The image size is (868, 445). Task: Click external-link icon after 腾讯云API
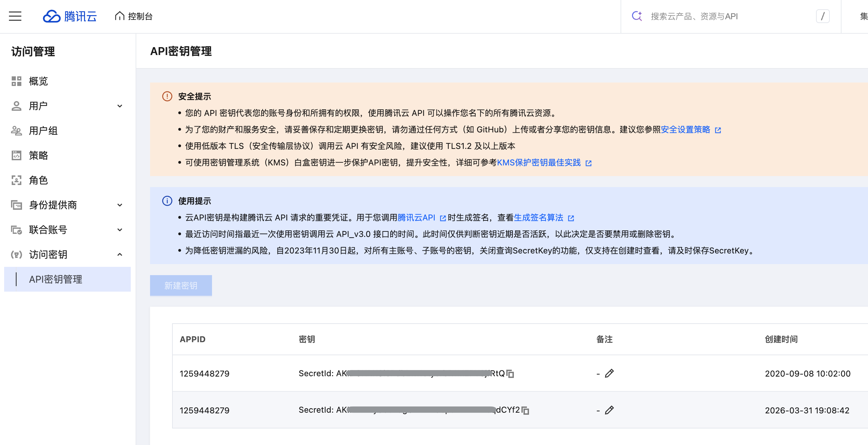tap(443, 218)
